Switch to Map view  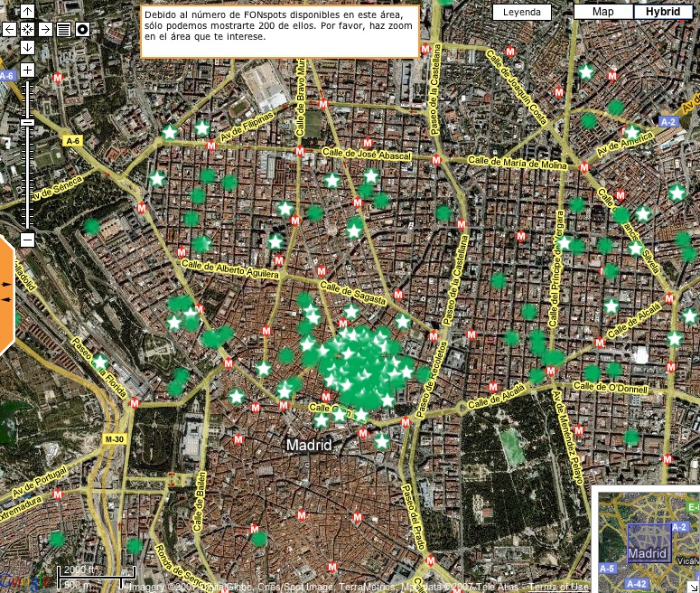[x=603, y=12]
